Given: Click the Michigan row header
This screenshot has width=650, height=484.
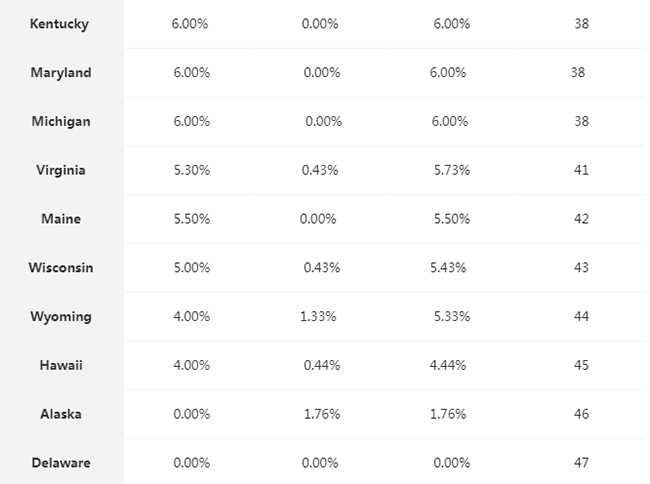Looking at the screenshot, I should (x=61, y=121).
